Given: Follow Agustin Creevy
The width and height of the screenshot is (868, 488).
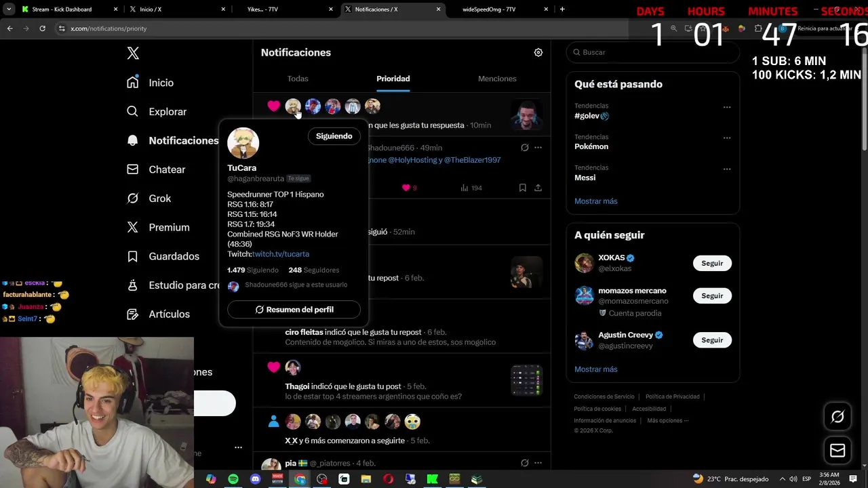Looking at the screenshot, I should pos(712,340).
